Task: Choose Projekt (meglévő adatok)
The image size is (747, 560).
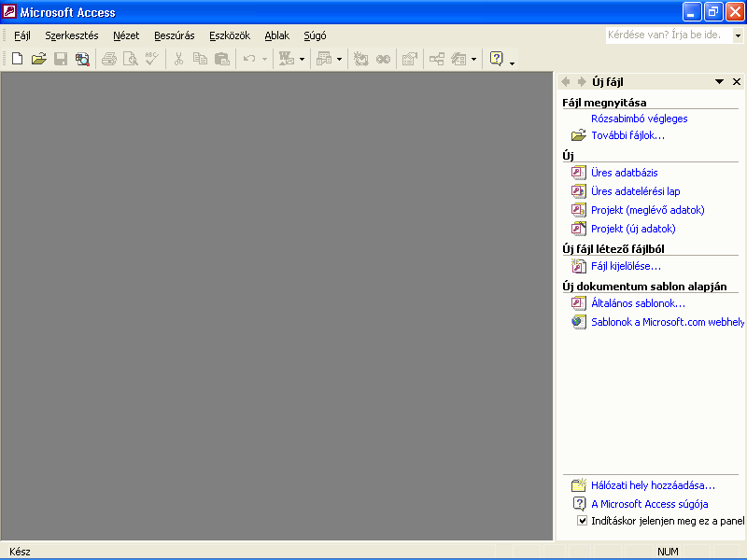Action: [647, 209]
